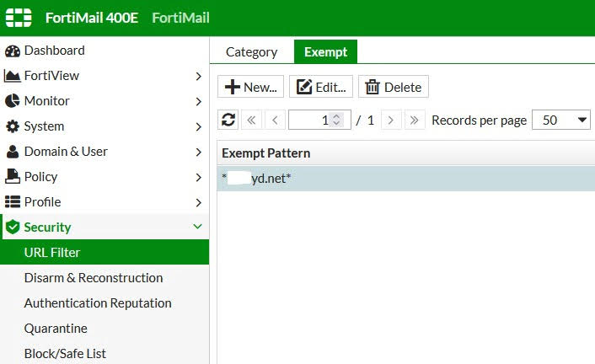
Task: Go to previous page icon
Action: point(275,120)
